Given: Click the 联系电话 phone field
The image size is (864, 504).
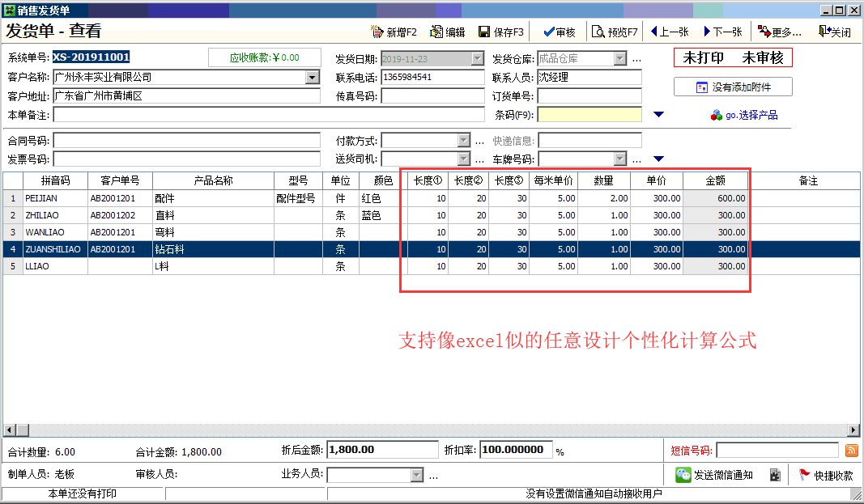Looking at the screenshot, I should (x=432, y=77).
